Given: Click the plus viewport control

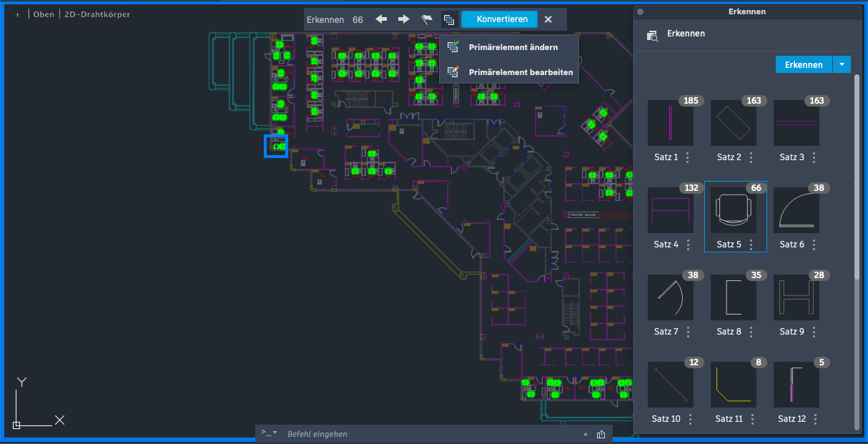Looking at the screenshot, I should coord(17,14).
